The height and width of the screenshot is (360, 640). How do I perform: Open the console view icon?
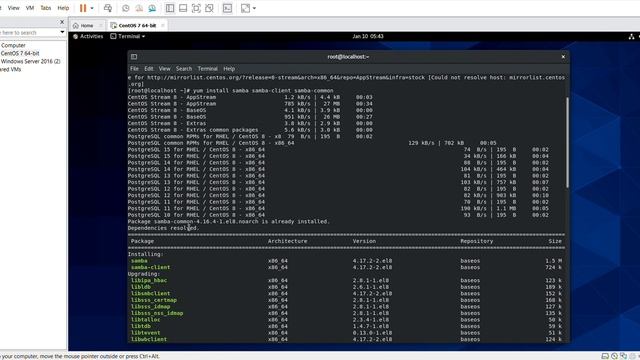(227, 8)
